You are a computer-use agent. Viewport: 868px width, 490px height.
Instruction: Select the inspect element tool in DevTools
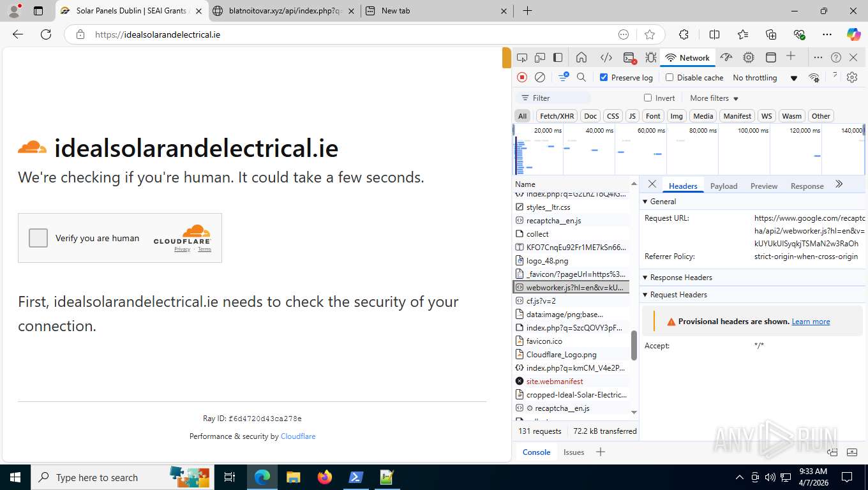click(522, 57)
